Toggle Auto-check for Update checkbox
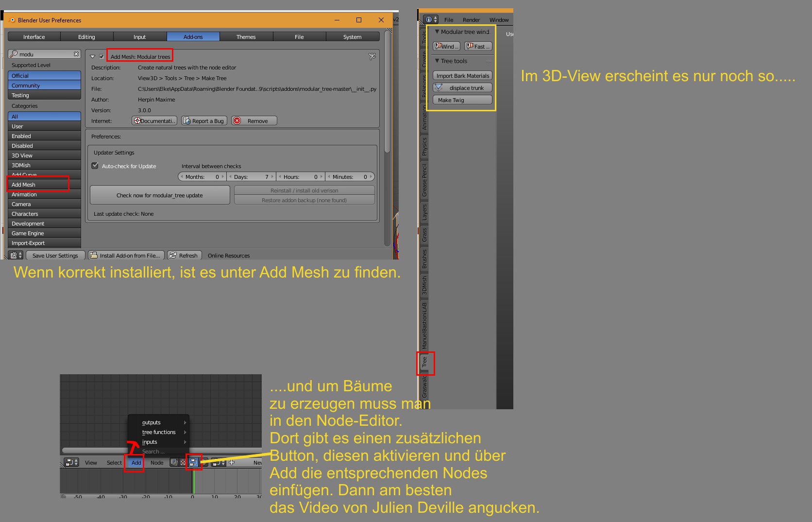 coord(95,166)
